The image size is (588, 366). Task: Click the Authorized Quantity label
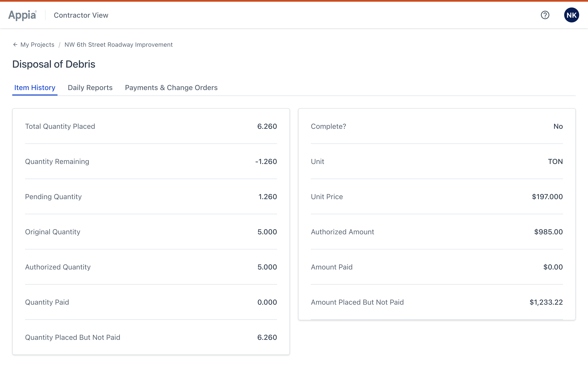pyautogui.click(x=58, y=267)
